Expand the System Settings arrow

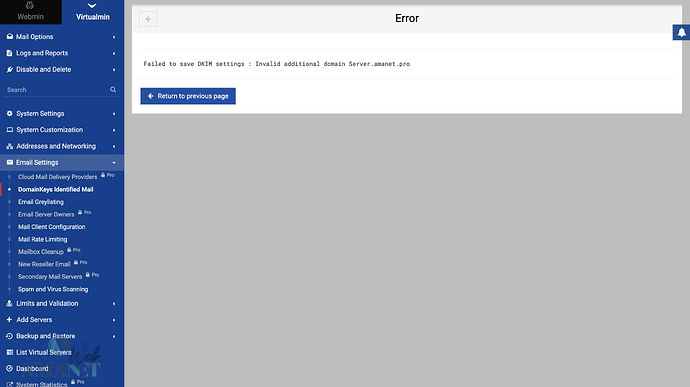click(x=114, y=114)
